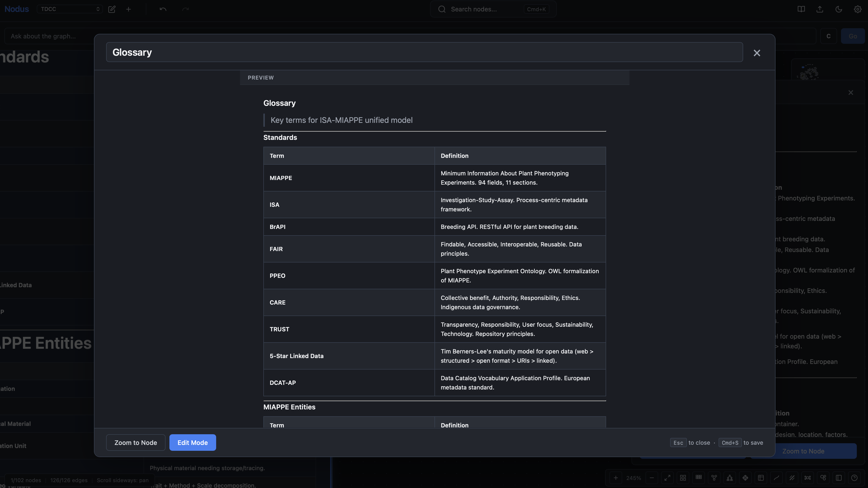Click the 'Data Catalog Vocabulary' definition cell
This screenshot has height=488, width=868.
pos(520,383)
